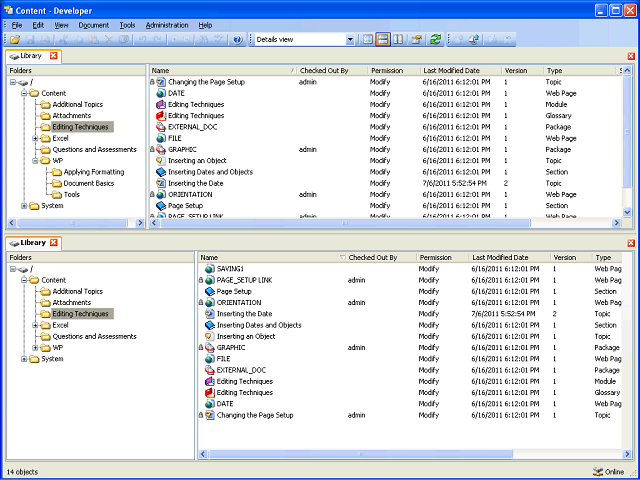
Task: Click the Online status icon
Action: pyautogui.click(x=598, y=472)
